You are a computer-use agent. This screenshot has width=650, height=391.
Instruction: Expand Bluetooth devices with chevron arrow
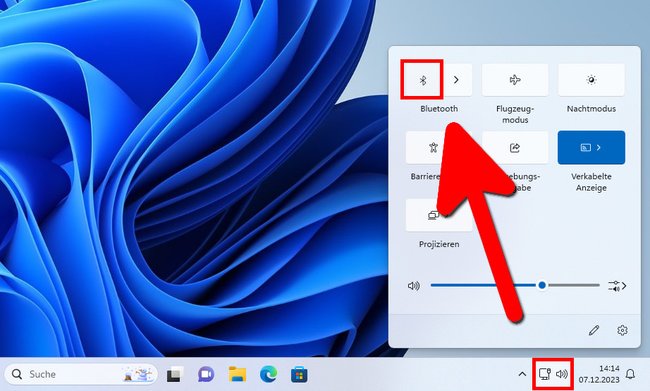(456, 80)
